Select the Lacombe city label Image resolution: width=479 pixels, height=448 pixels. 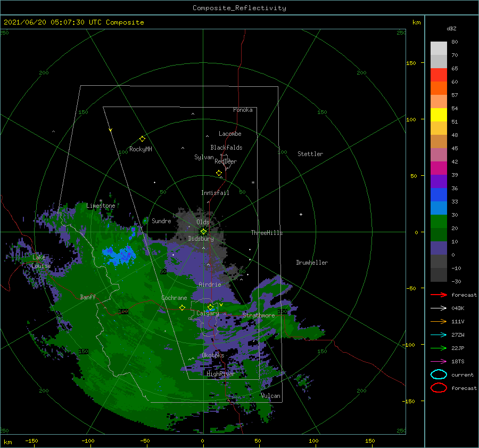click(230, 134)
